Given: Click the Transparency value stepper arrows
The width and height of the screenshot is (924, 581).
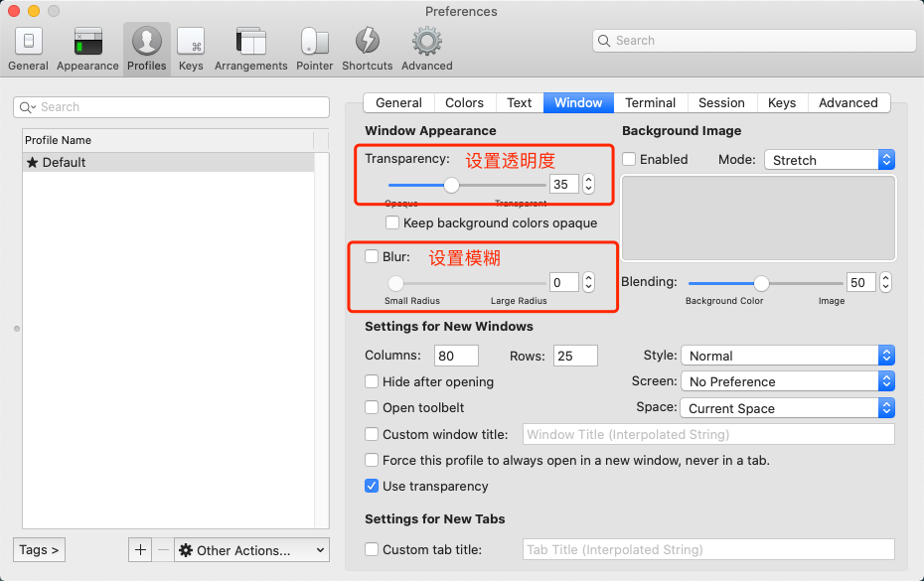Looking at the screenshot, I should tap(588, 184).
